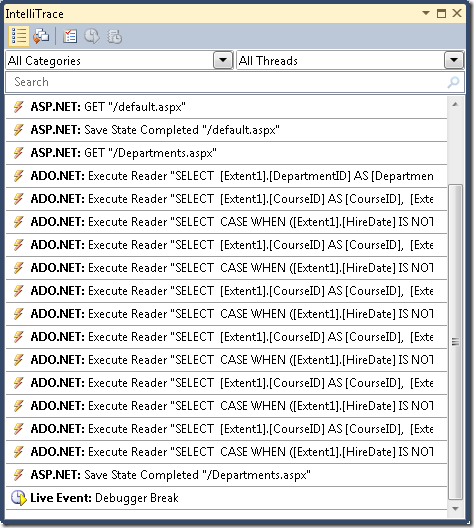Screen dimensions: 474x528
Task: Select ASP.NET GET "/Departments.aspx" event
Action: pyautogui.click(x=226, y=153)
